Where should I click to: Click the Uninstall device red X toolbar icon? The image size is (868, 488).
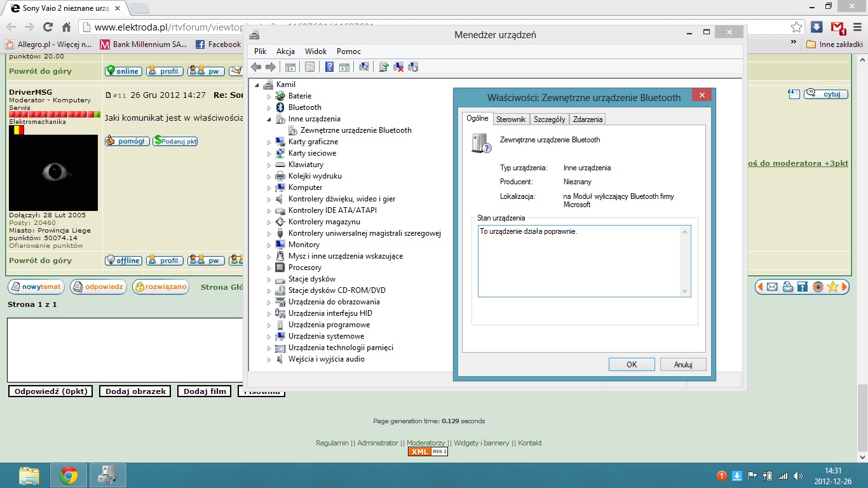pyautogui.click(x=398, y=67)
